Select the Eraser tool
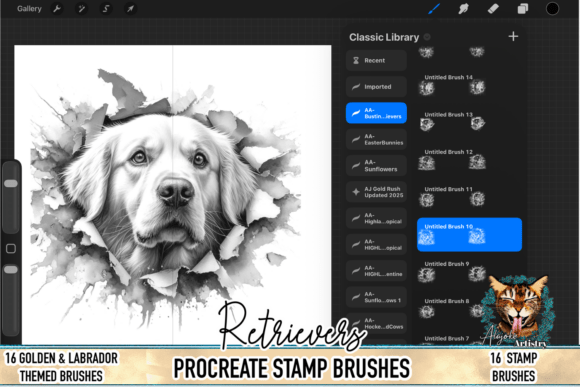The width and height of the screenshot is (580, 387). point(493,9)
